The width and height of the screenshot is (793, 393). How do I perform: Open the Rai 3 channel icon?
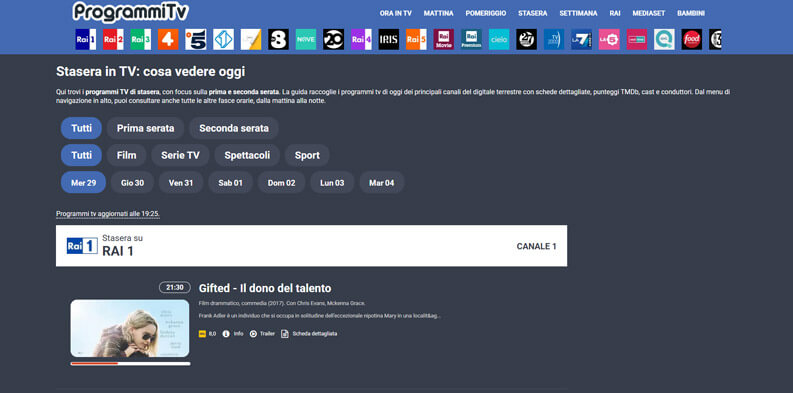point(141,39)
